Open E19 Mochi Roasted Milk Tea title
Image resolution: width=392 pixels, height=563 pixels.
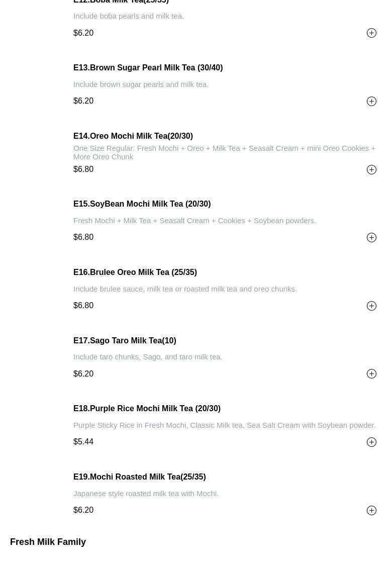(140, 477)
